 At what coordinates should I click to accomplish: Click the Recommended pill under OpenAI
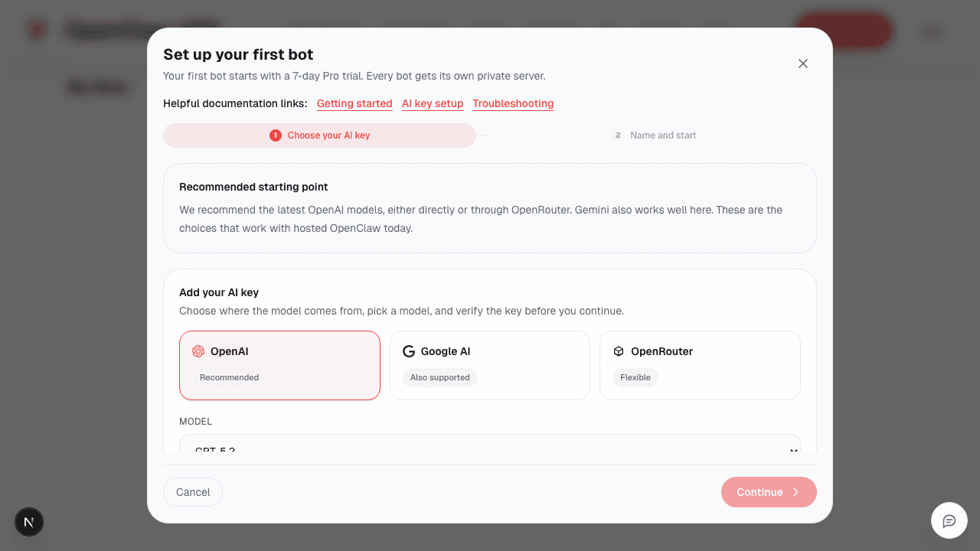[229, 377]
